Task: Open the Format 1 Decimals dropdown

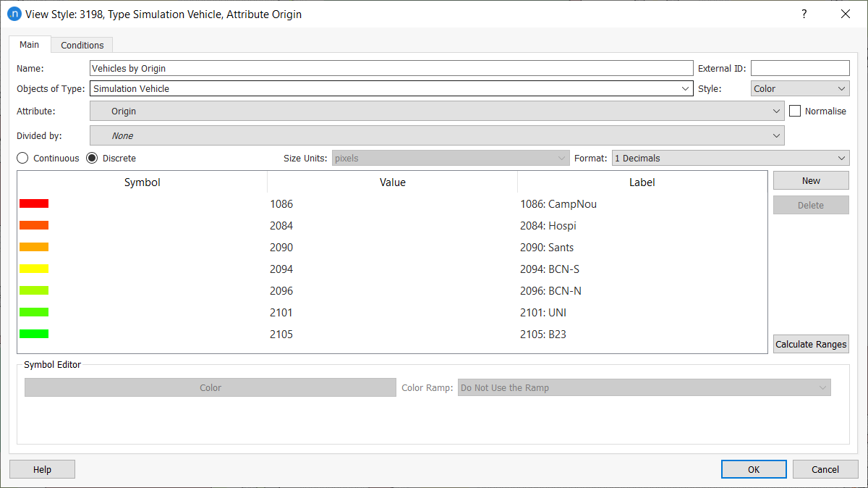Action: [730, 158]
